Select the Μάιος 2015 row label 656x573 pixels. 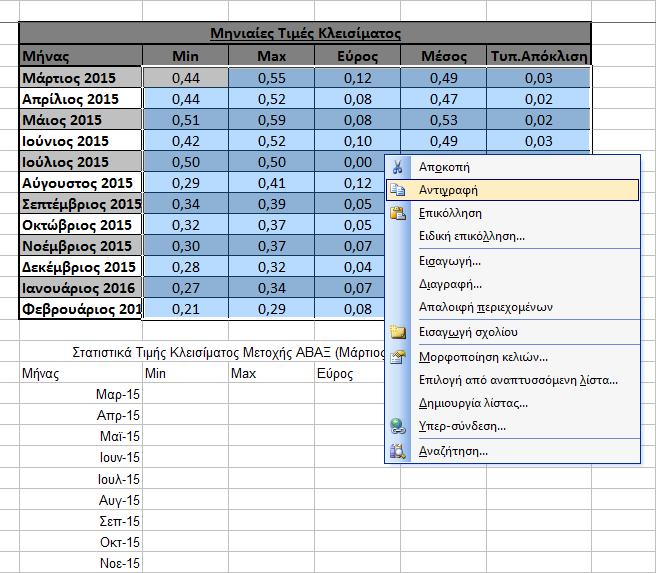(x=81, y=120)
